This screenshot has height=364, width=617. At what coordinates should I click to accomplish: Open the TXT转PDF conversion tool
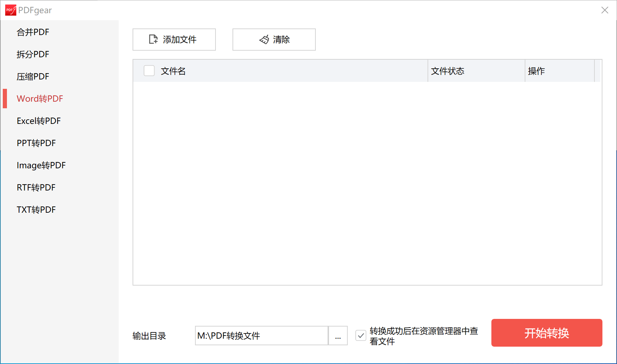pyautogui.click(x=36, y=210)
